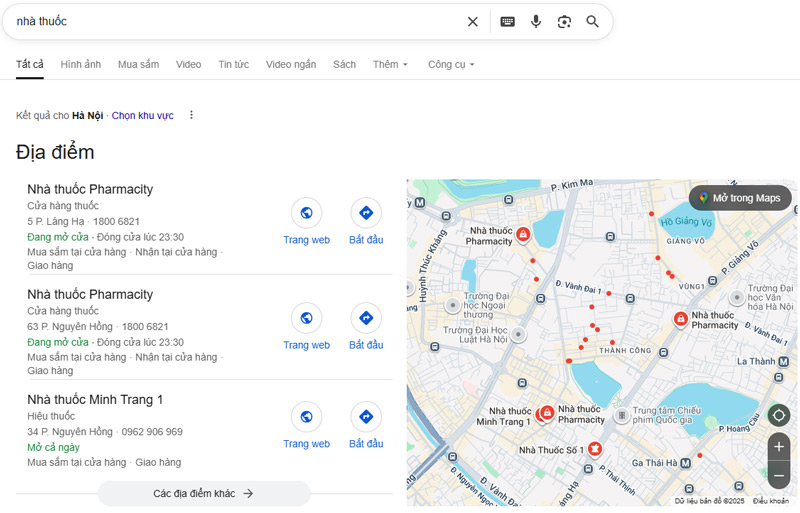Center map on my location
Image resolution: width=800 pixels, height=513 pixels.
point(779,415)
